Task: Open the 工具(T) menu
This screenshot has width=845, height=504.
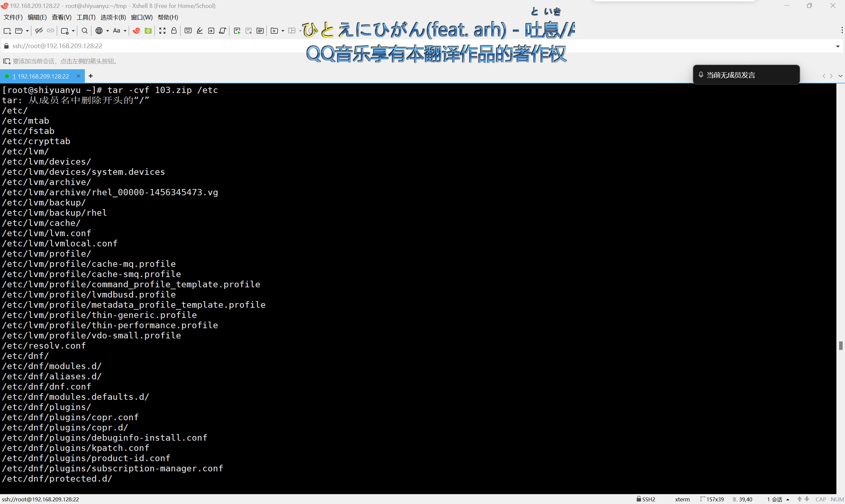Action: tap(86, 17)
